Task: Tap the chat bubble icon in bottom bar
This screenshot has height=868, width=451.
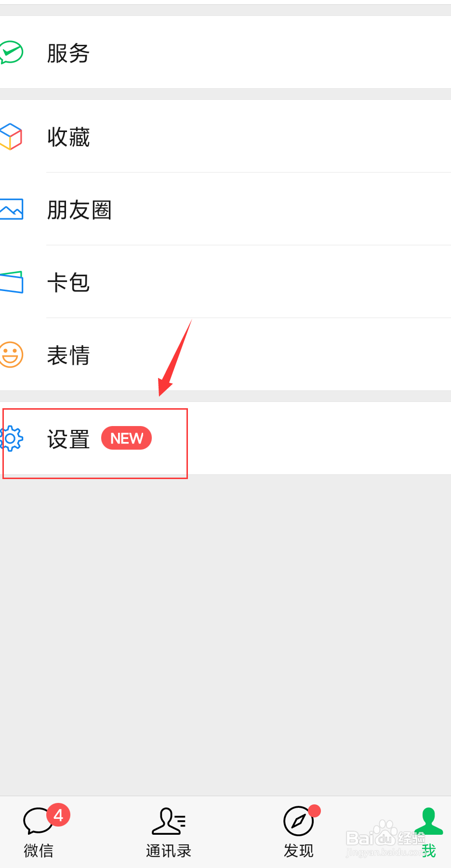Action: coord(38,820)
